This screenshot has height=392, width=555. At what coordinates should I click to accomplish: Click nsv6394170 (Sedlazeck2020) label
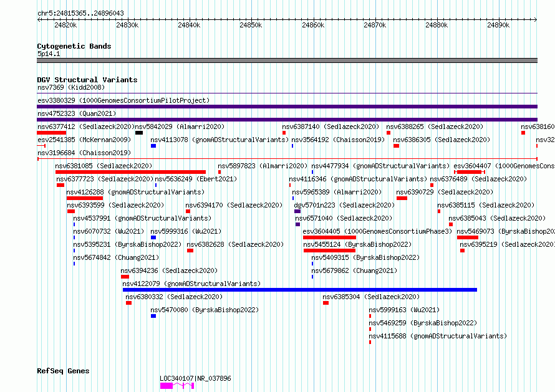pyautogui.click(x=234, y=205)
